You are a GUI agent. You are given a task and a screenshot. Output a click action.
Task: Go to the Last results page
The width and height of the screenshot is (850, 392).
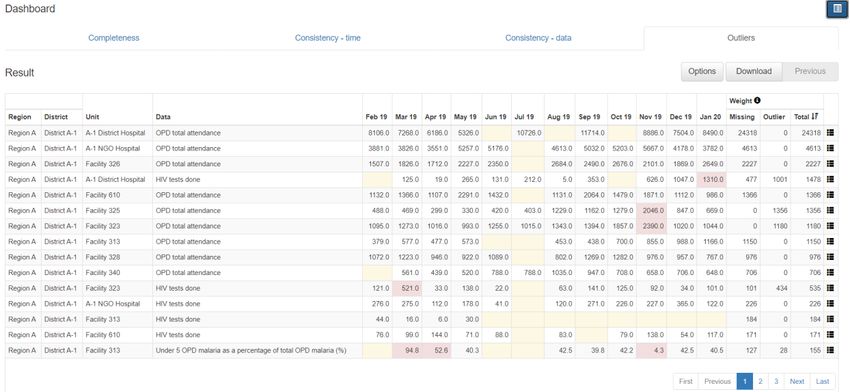point(822,382)
